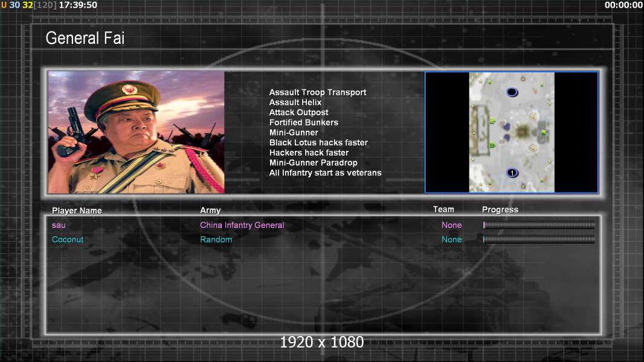
Task: Click the Fortified Bunkers entry
Action: tap(303, 122)
